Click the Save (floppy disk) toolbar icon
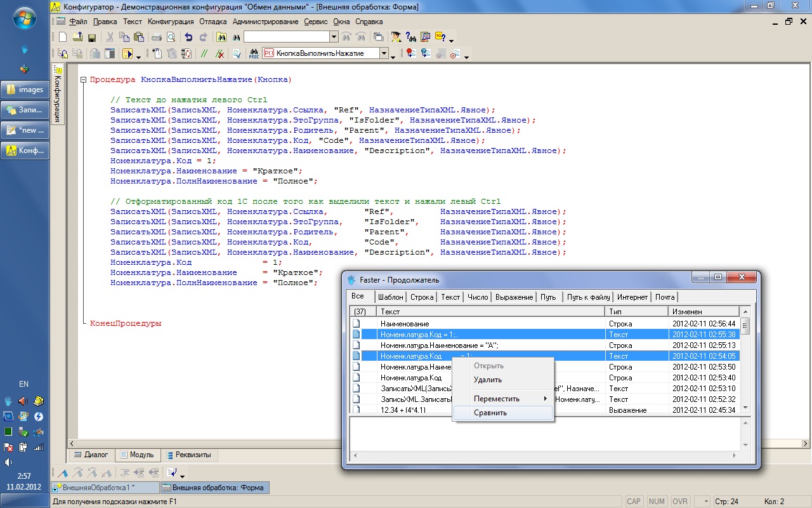Viewport: 812px width, 508px height. [92, 37]
